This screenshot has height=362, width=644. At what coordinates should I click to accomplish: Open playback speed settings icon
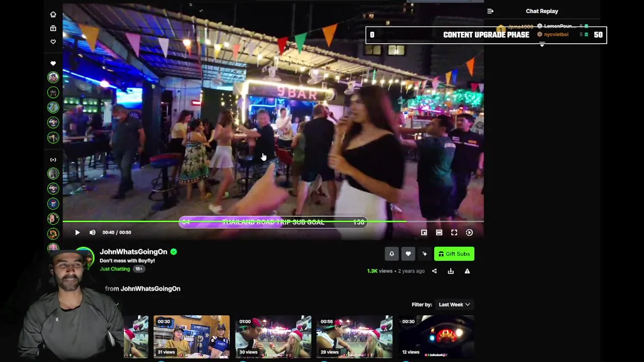tap(469, 232)
